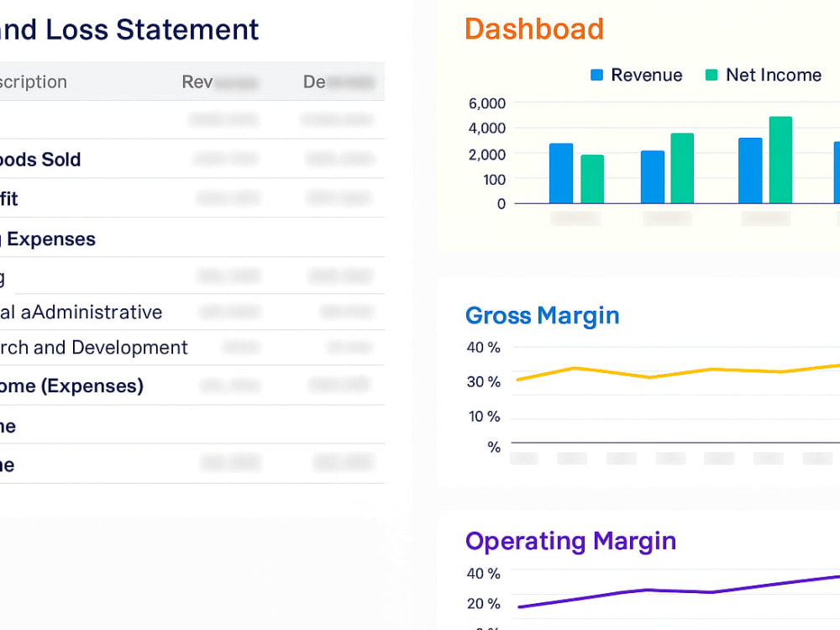This screenshot has width=840, height=630.
Task: Toggle the Net Income series legend label
Action: point(773,76)
